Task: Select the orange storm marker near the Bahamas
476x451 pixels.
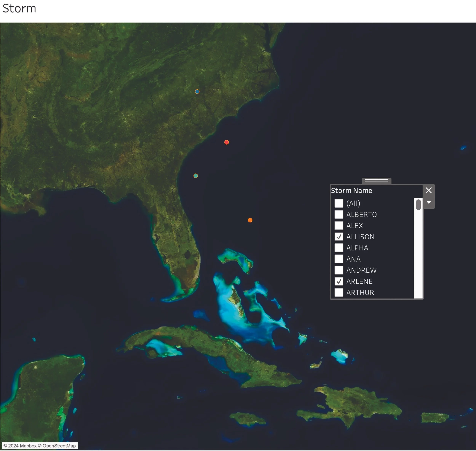Action: [250, 220]
